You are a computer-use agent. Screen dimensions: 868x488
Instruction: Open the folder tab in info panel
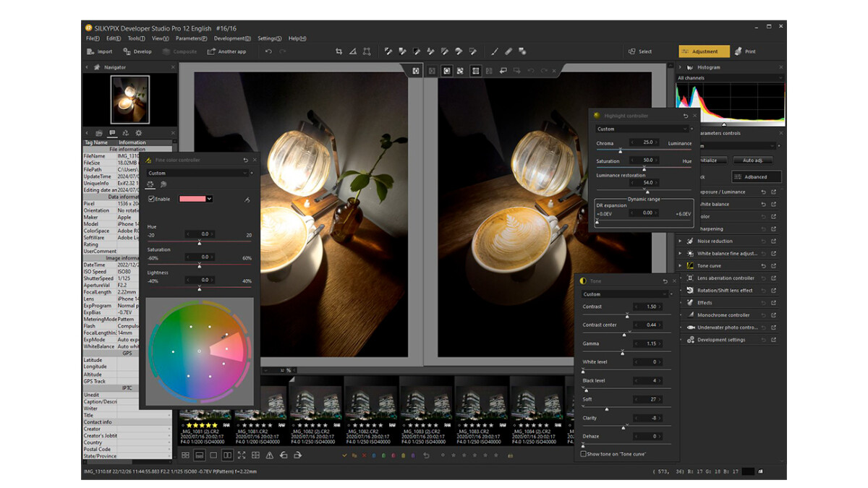coord(98,133)
